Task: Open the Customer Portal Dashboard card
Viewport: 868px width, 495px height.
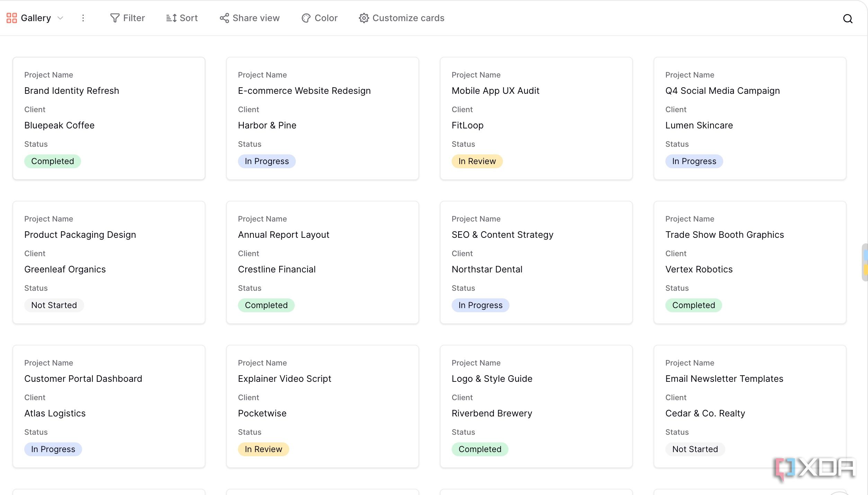Action: click(x=109, y=406)
